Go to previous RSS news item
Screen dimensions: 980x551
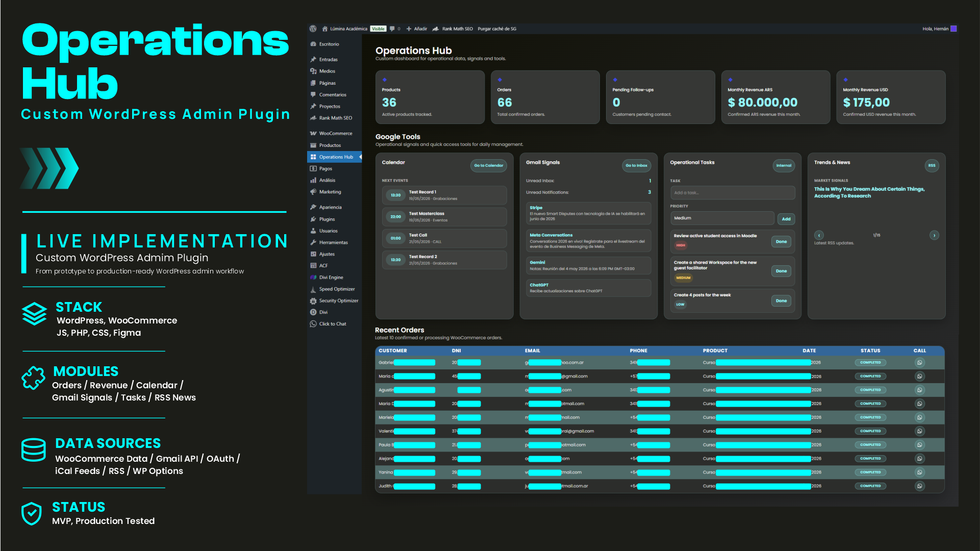click(x=819, y=236)
